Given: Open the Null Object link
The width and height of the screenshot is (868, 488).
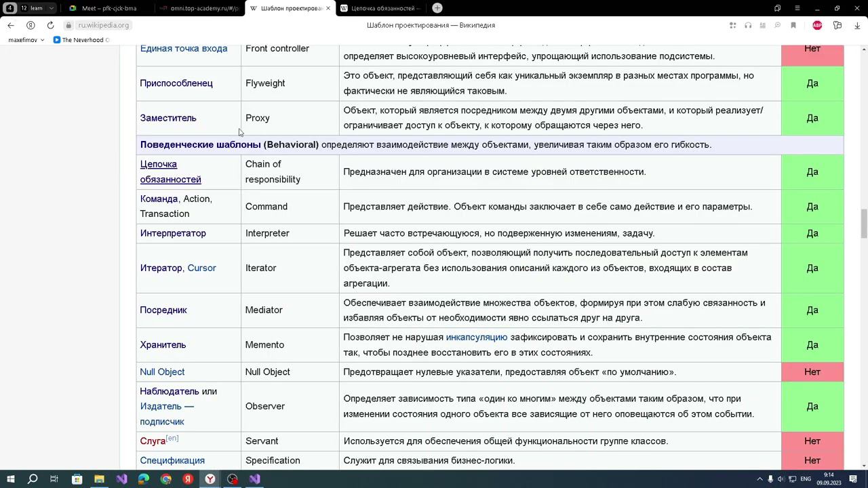Looking at the screenshot, I should (162, 371).
